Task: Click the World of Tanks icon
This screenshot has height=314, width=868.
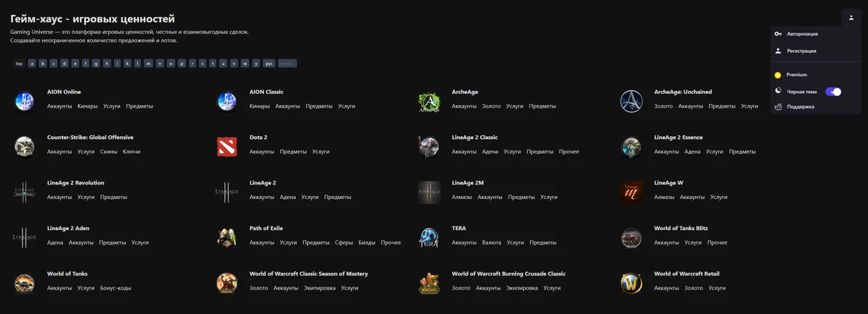Action: coord(25,284)
